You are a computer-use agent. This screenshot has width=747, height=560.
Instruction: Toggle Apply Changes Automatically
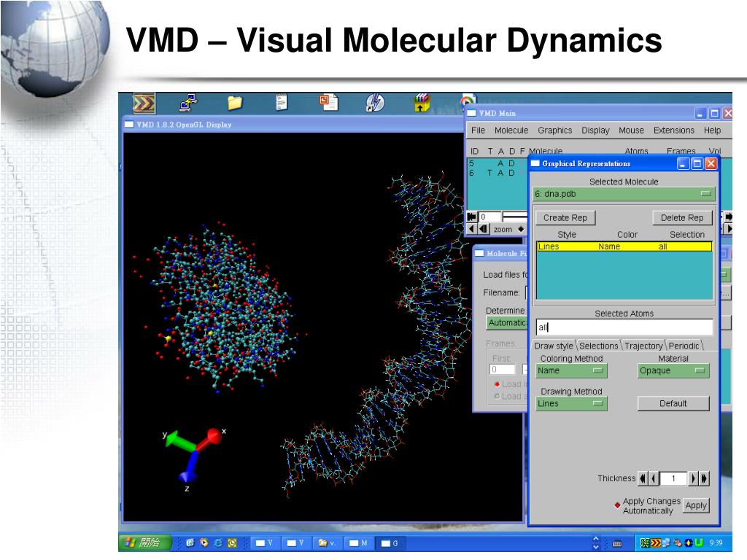[617, 505]
